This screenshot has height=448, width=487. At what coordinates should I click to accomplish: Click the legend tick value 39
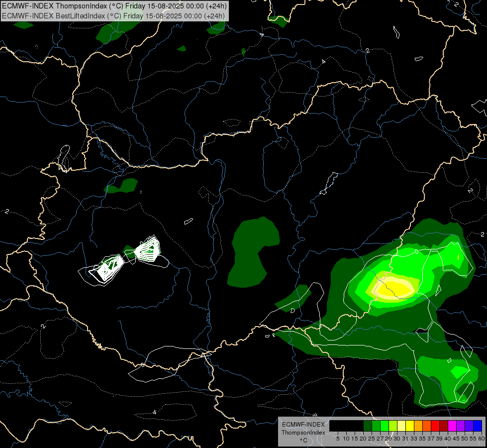439,439
